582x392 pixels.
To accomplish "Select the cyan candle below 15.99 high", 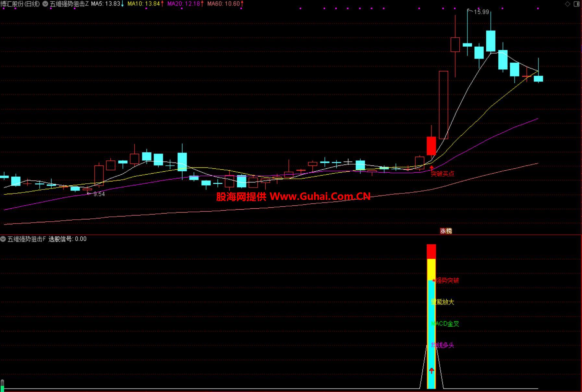I will point(467,45).
